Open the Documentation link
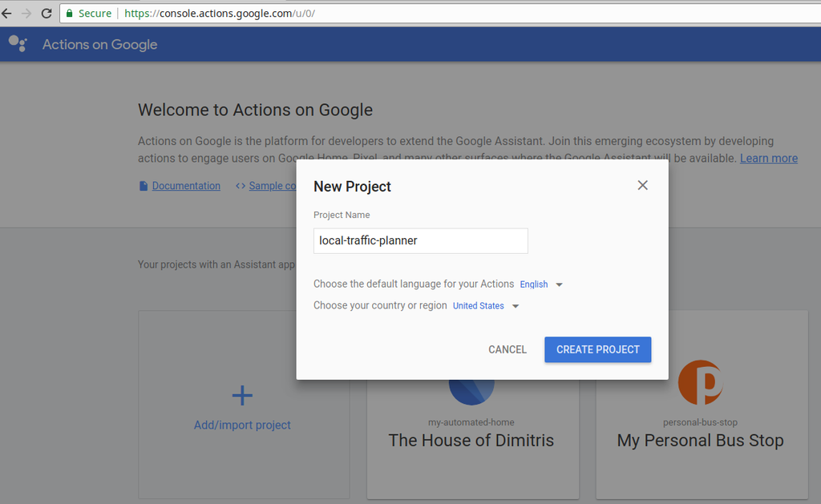 tap(186, 186)
